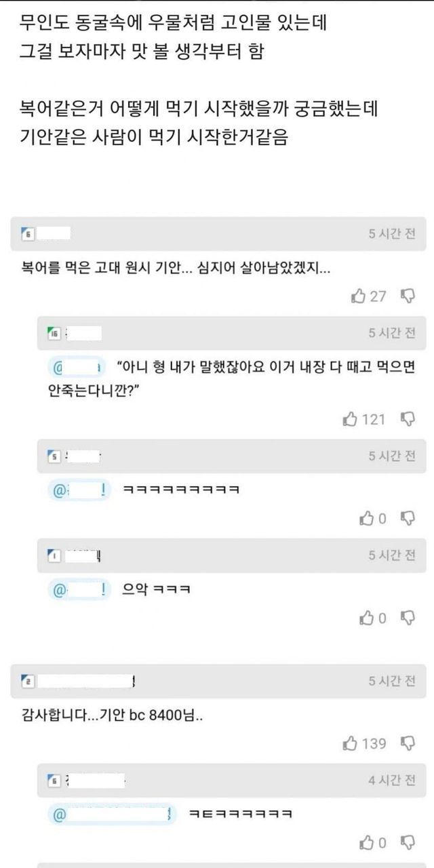Upvote the reply with 121 likes
Screen dimensions: 434x868
pos(350,419)
